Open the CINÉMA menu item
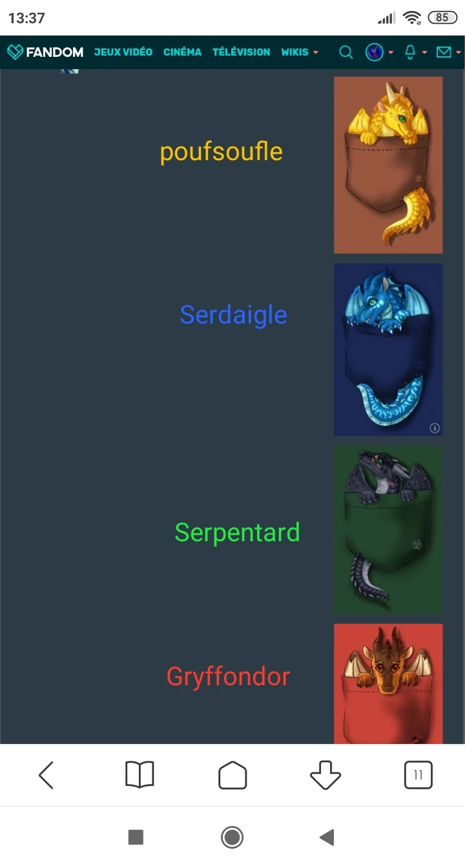Viewport: 465px width, 868px height. (182, 52)
